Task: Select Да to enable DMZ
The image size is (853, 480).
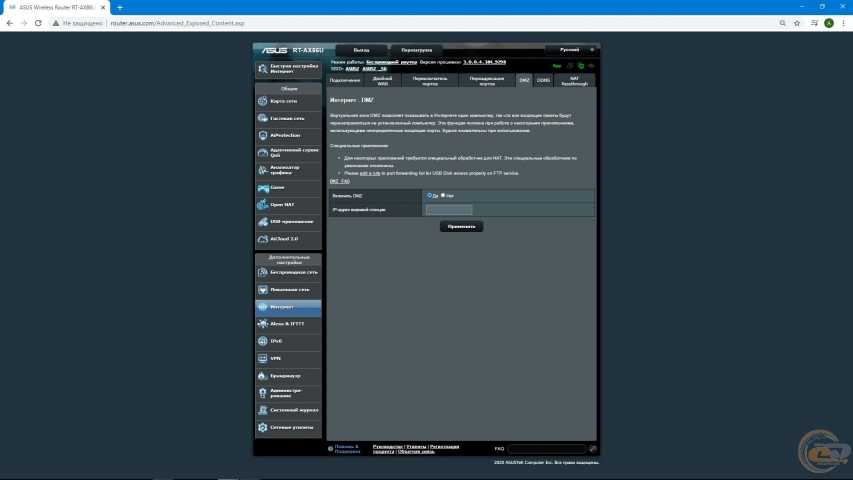Action: click(430, 195)
